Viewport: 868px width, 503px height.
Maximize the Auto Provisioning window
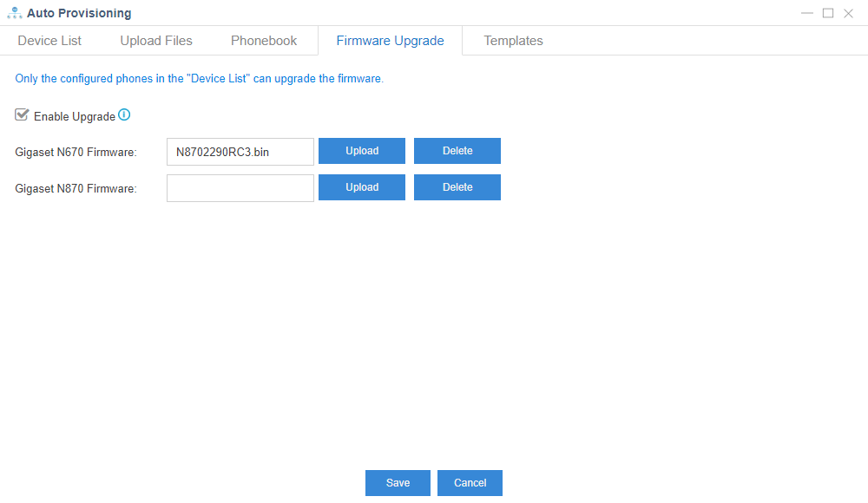[x=828, y=13]
